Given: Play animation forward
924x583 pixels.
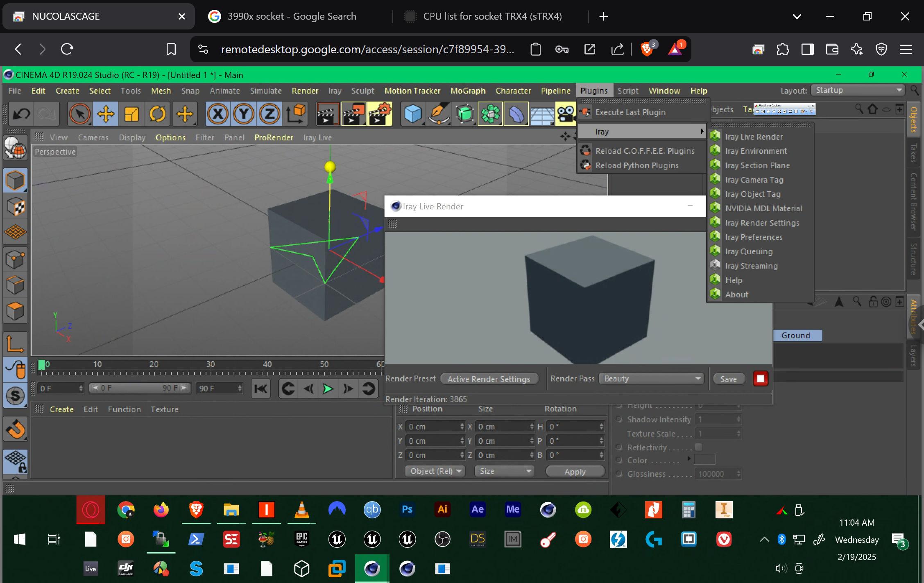Looking at the screenshot, I should (x=328, y=389).
